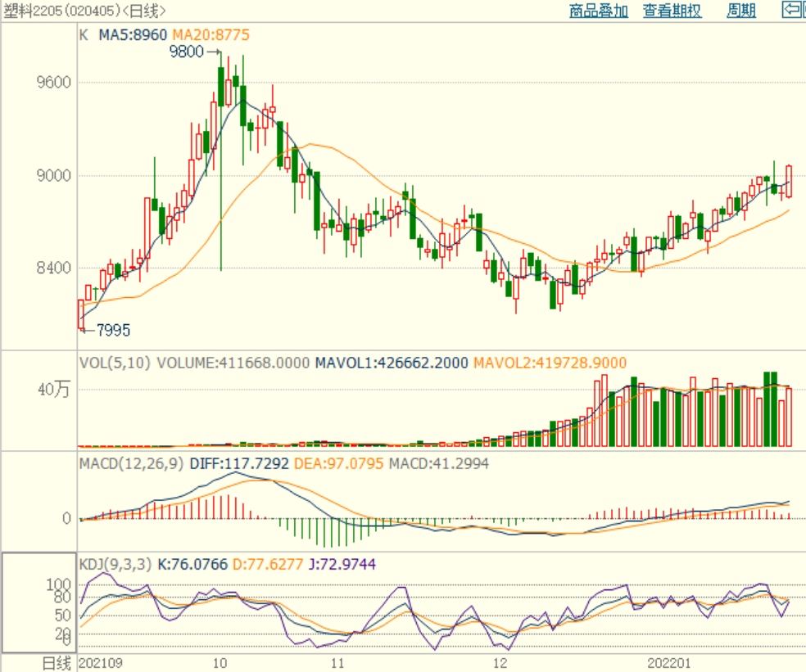Click the DIFF value in MACD panel
806x672 pixels.
tap(239, 463)
